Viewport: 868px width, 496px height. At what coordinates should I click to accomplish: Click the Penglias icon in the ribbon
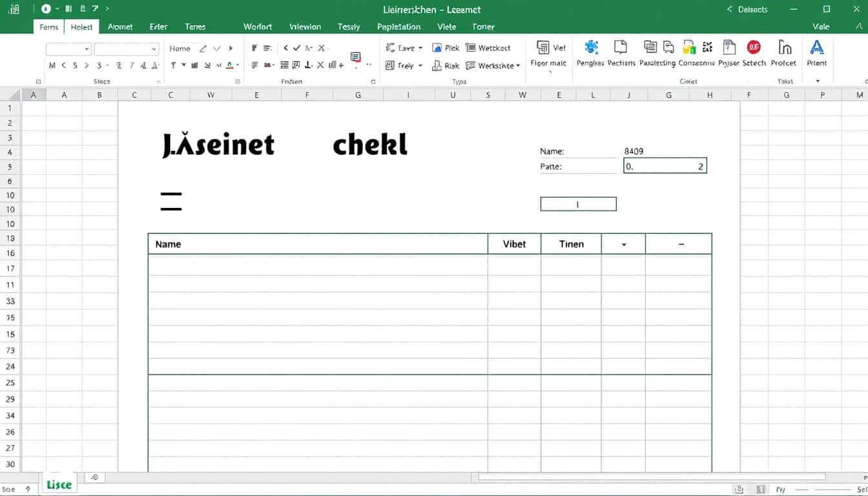tap(590, 48)
